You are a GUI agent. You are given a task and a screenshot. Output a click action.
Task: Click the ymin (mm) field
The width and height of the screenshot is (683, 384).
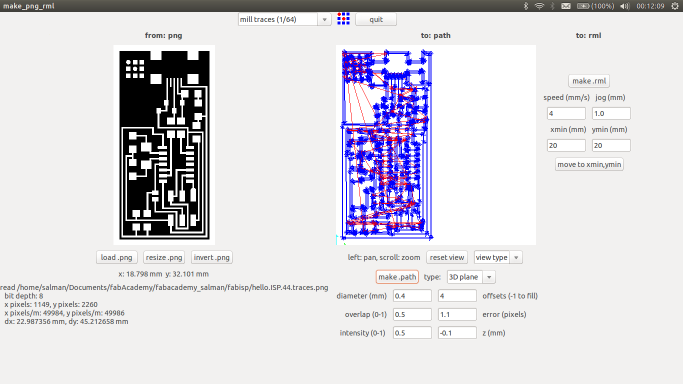coord(611,145)
